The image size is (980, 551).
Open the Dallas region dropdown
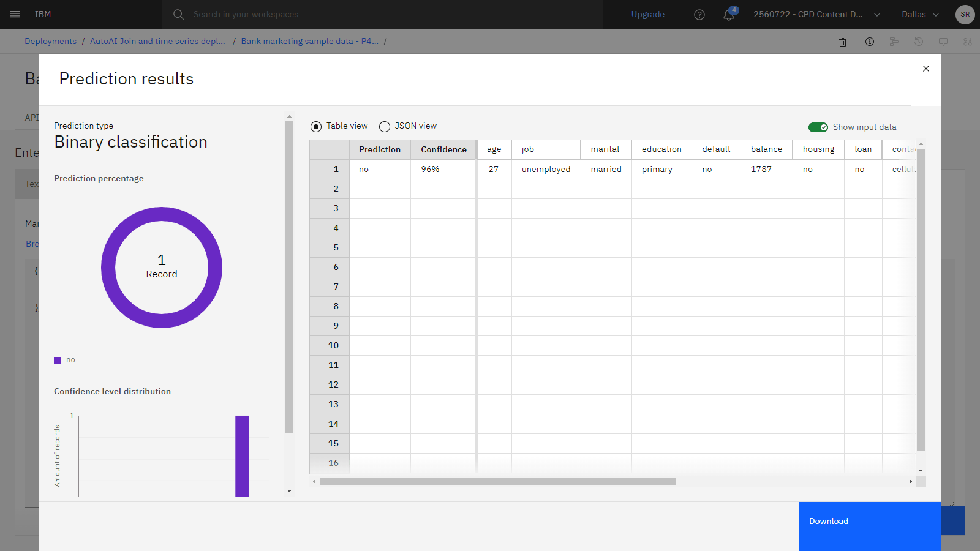(x=920, y=15)
